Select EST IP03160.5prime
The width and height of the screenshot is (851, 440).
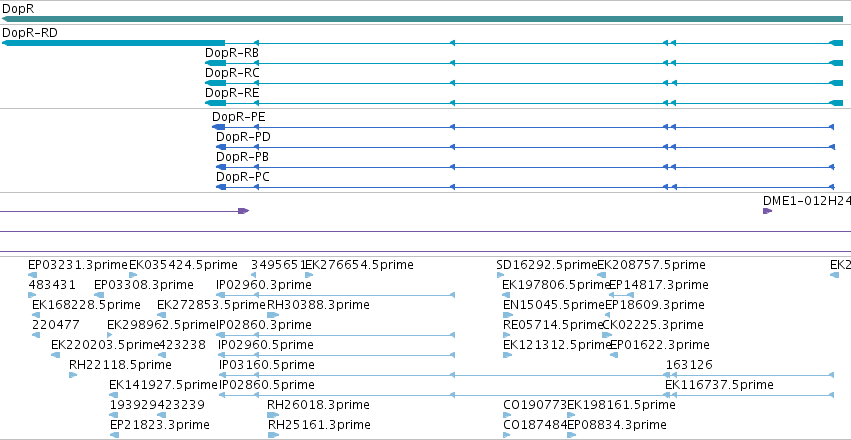(x=266, y=365)
